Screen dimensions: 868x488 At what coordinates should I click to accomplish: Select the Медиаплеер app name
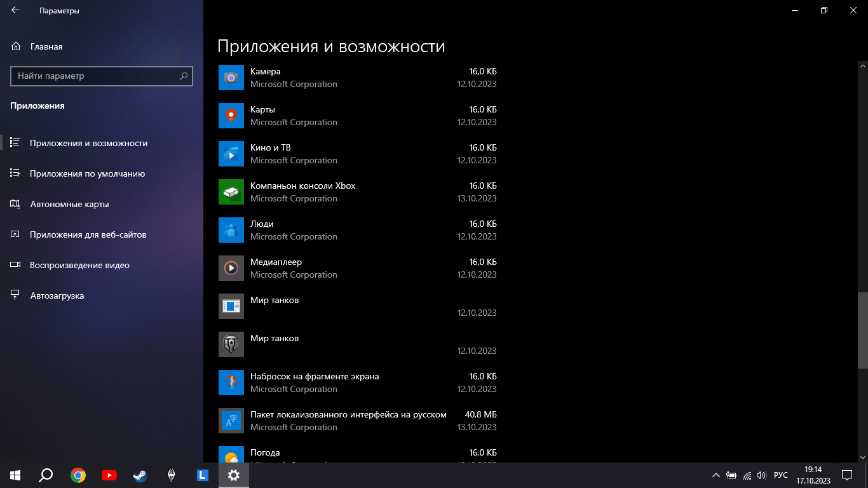pyautogui.click(x=276, y=262)
